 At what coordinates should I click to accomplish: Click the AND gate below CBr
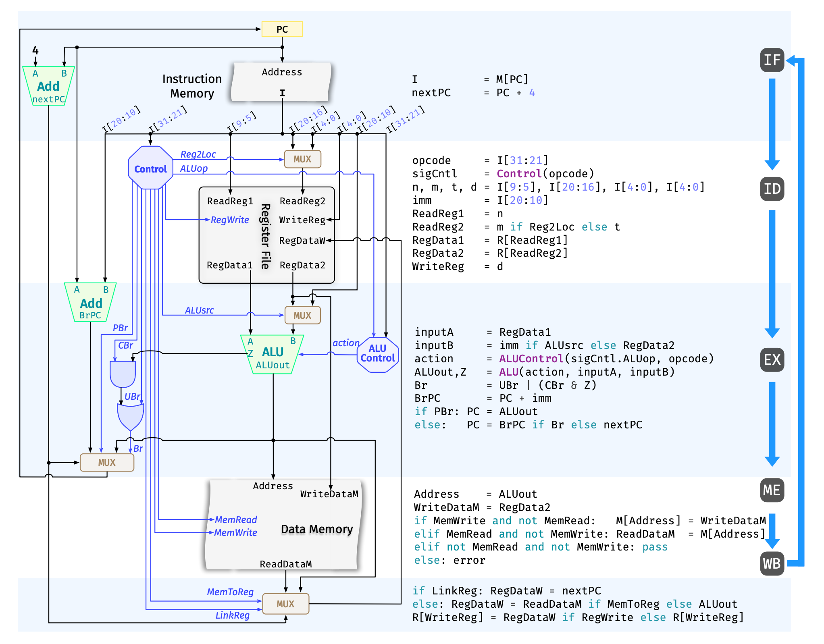click(x=123, y=374)
